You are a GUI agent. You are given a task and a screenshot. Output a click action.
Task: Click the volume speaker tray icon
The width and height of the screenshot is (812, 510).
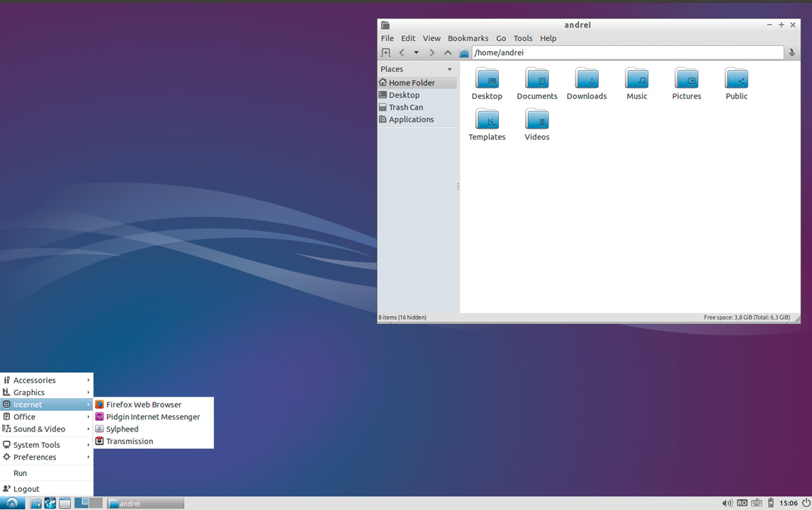point(727,503)
